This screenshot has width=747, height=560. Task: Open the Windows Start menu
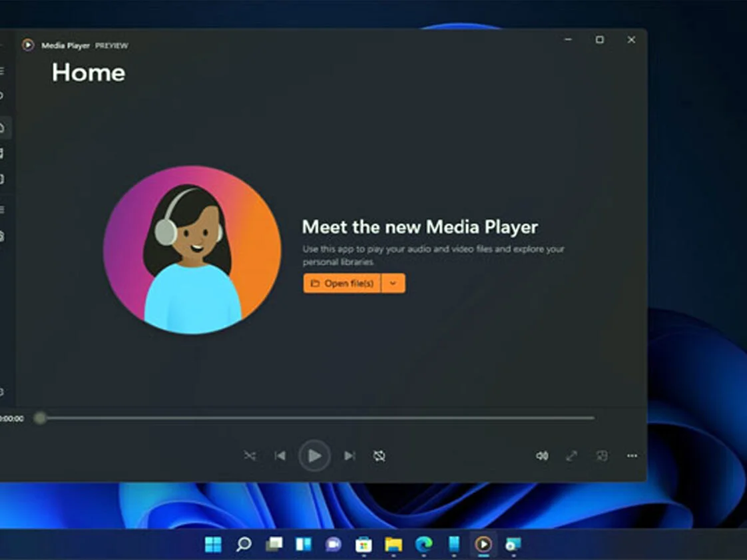click(x=213, y=544)
